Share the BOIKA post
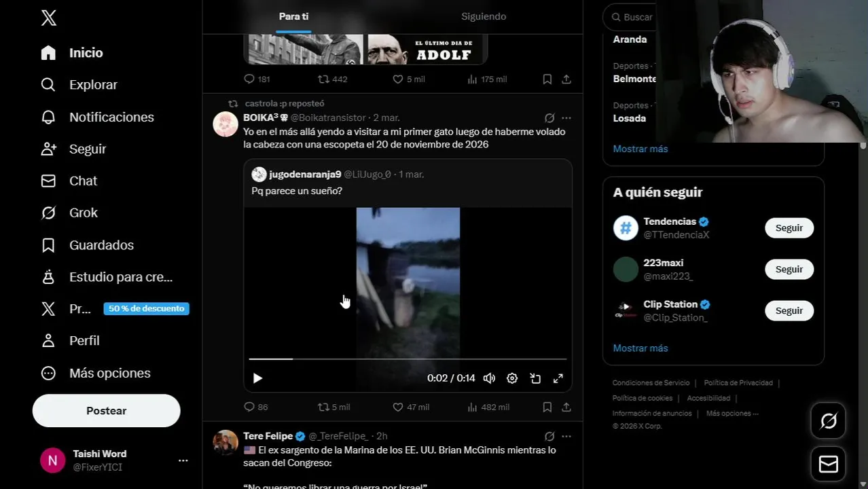The image size is (868, 489). pyautogui.click(x=566, y=407)
